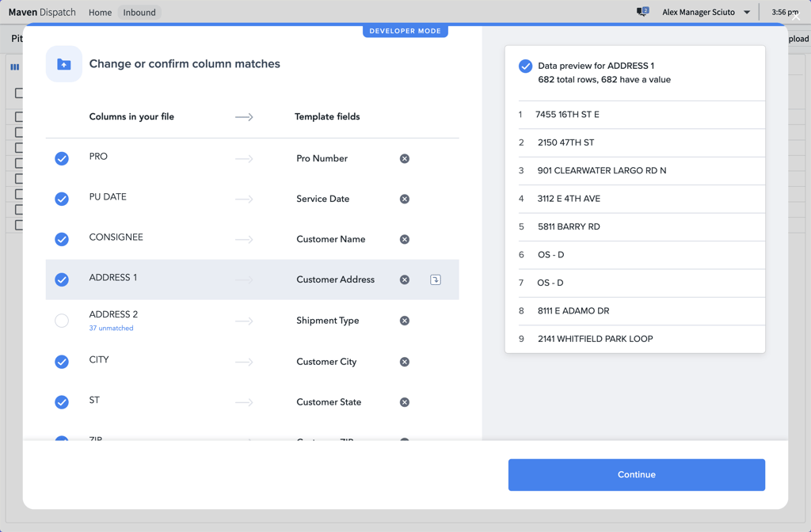Select the Service Date template field
The width and height of the screenshot is (811, 532).
(x=323, y=199)
